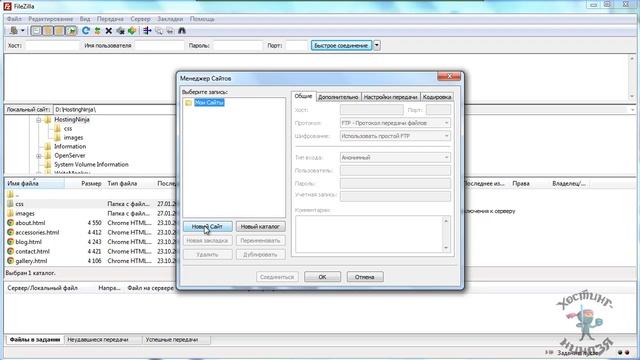The height and width of the screenshot is (360, 640).
Task: Click the Chrome icon of gallery.html
Action: 11,261
